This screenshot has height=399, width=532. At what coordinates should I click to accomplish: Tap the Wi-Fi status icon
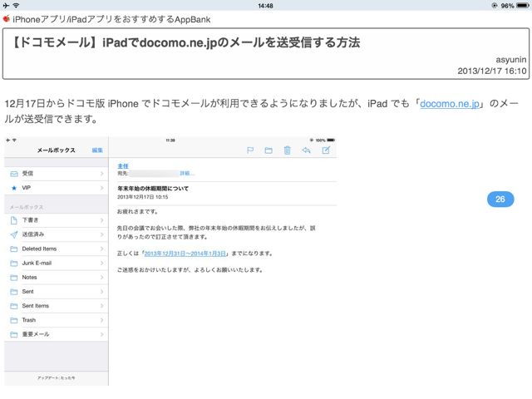(x=16, y=6)
